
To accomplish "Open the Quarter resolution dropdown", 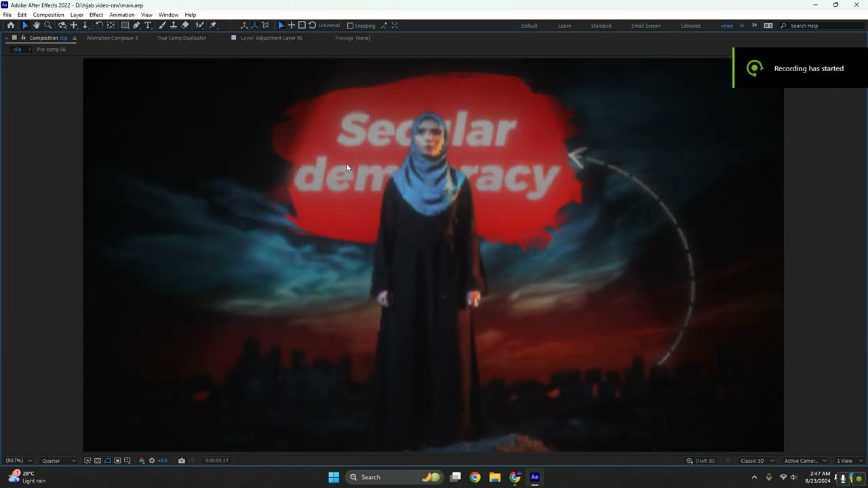I will click(59, 461).
